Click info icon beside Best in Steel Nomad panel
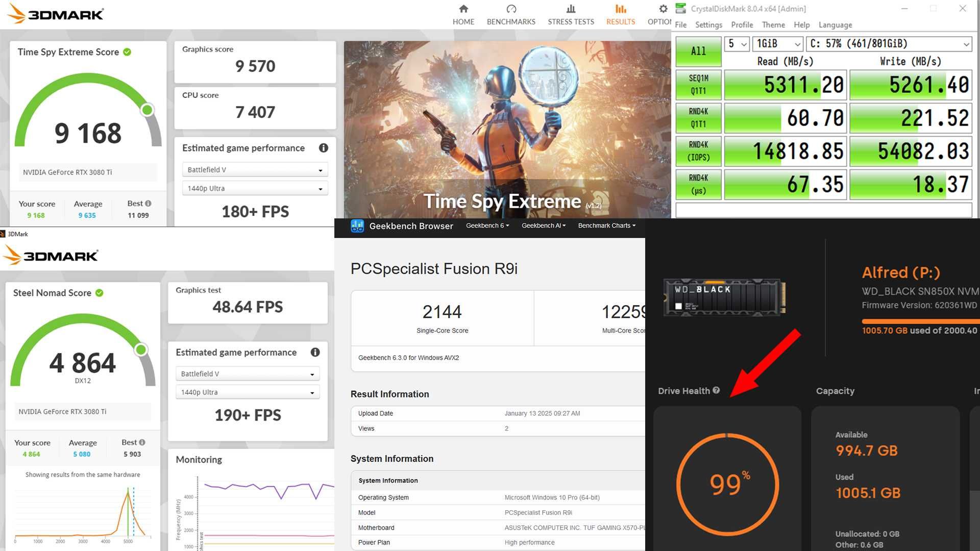The width and height of the screenshot is (980, 551). pyautogui.click(x=142, y=442)
